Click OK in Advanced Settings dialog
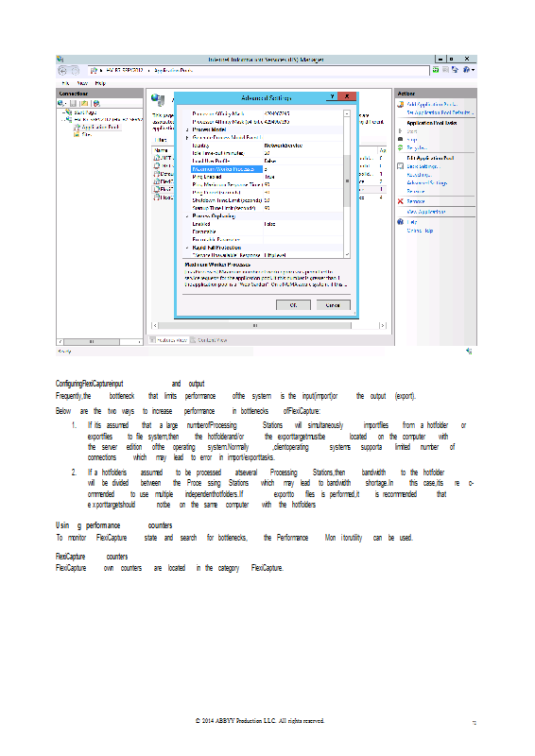This screenshot has height=756, width=535. click(293, 305)
